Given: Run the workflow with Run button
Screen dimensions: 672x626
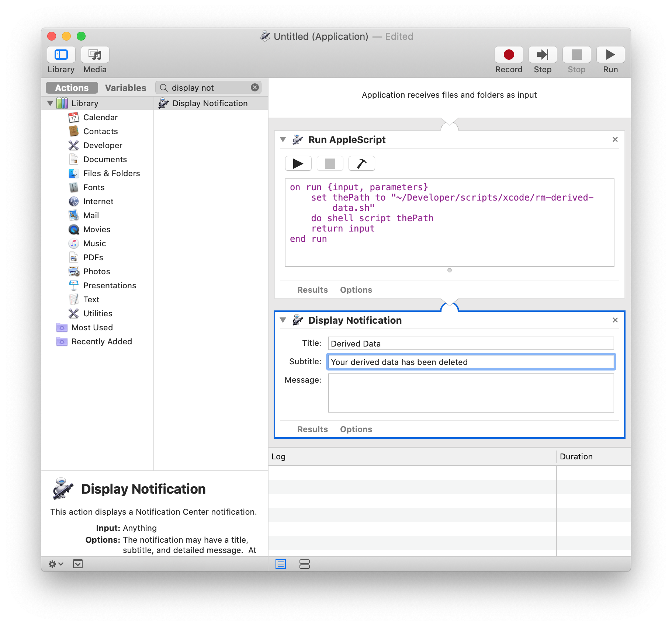Looking at the screenshot, I should 610,55.
